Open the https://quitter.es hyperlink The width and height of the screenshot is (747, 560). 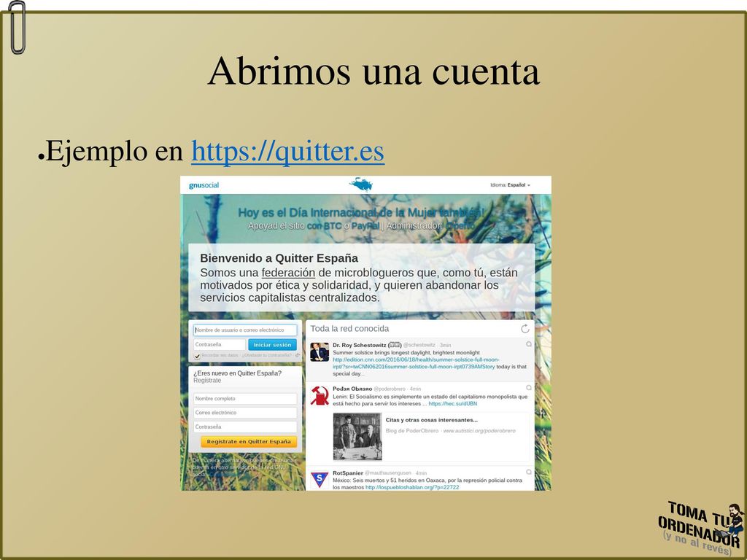(x=287, y=152)
